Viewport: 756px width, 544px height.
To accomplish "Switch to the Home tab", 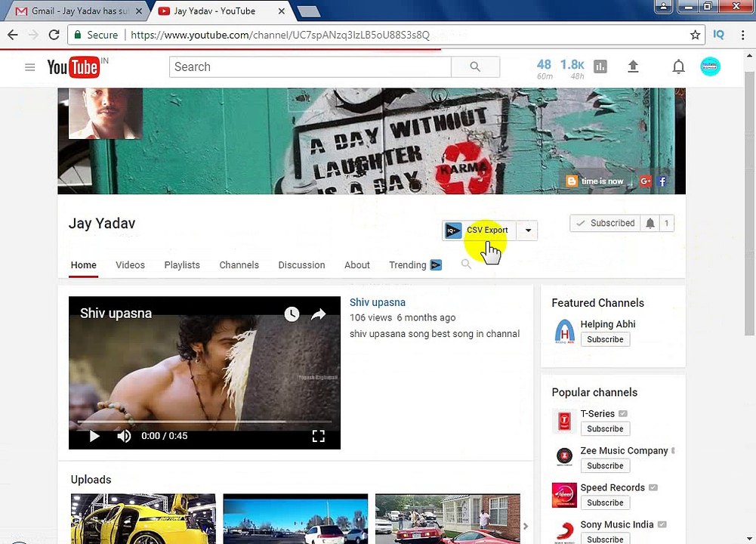I will (83, 265).
